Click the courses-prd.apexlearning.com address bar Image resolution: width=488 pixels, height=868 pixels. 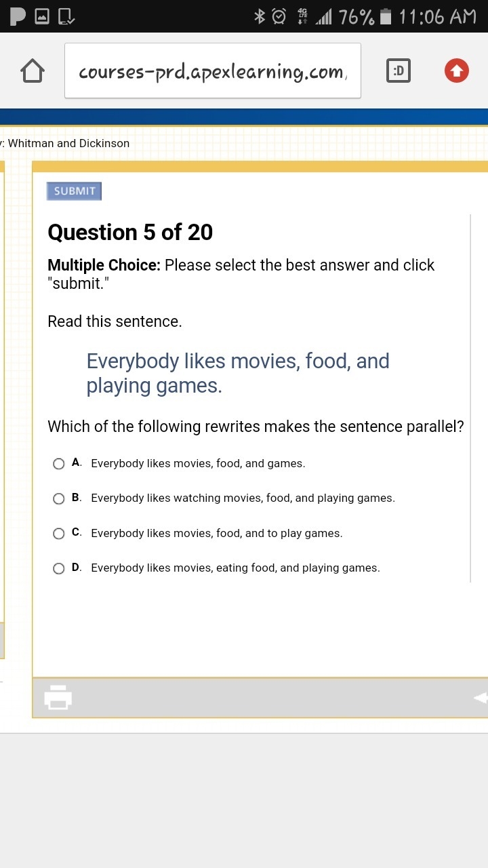point(213,71)
